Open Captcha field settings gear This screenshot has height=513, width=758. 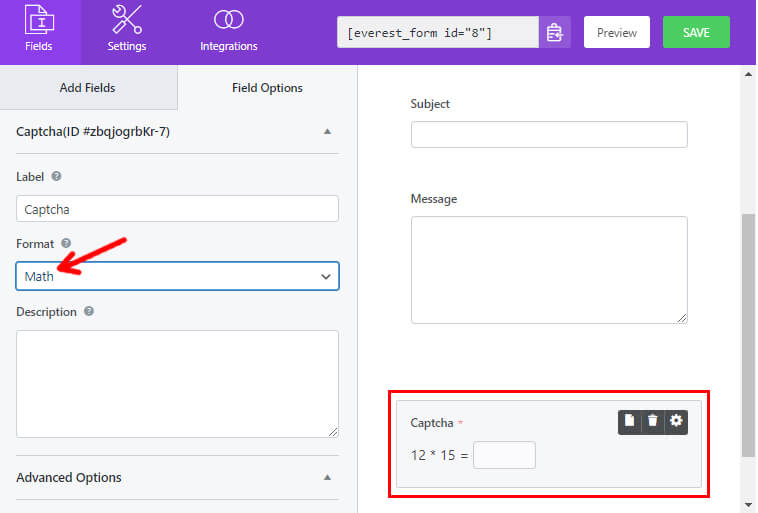tap(676, 421)
